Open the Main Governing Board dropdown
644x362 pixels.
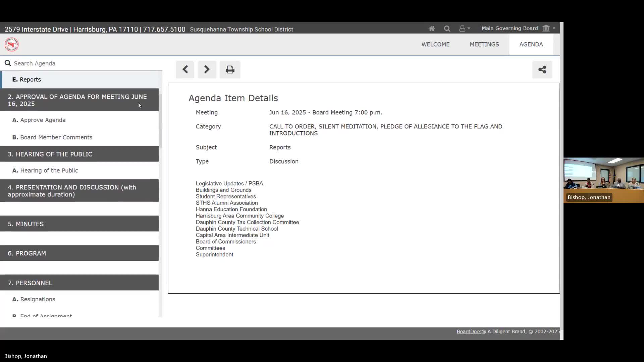(518, 28)
